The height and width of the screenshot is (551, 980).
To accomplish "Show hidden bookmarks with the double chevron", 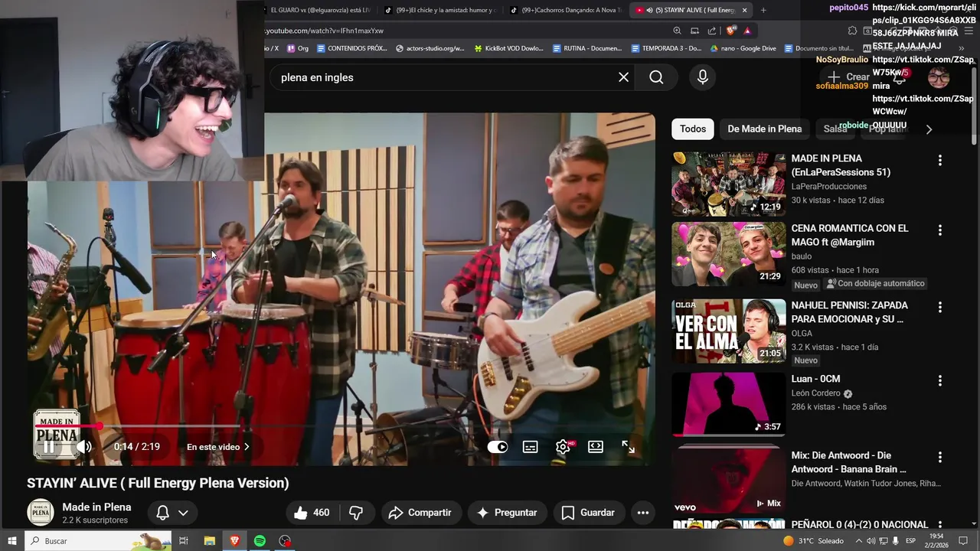I will [x=962, y=48].
